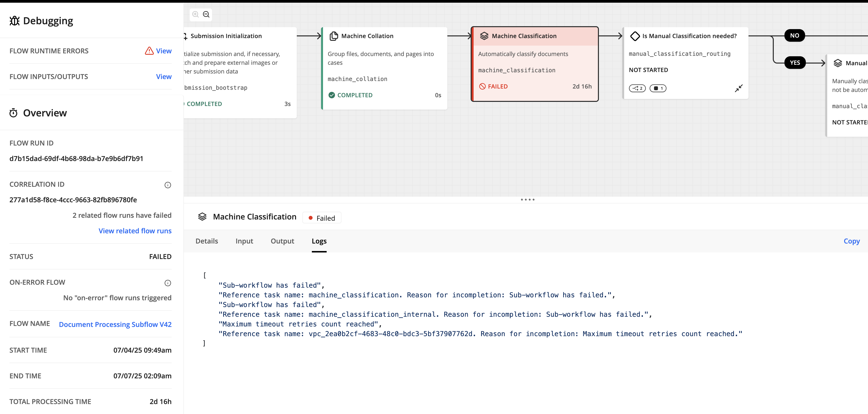
Task: Click the branch count badge showing 2
Action: pos(637,88)
